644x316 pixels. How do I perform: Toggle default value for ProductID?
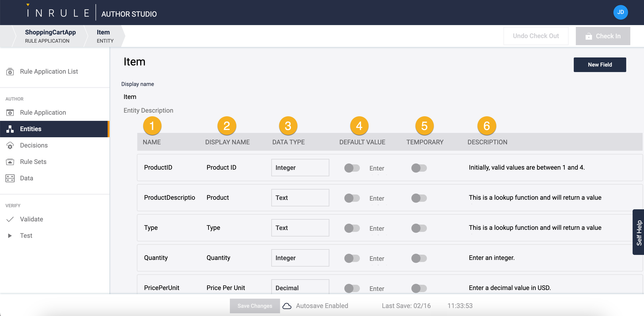tap(352, 168)
